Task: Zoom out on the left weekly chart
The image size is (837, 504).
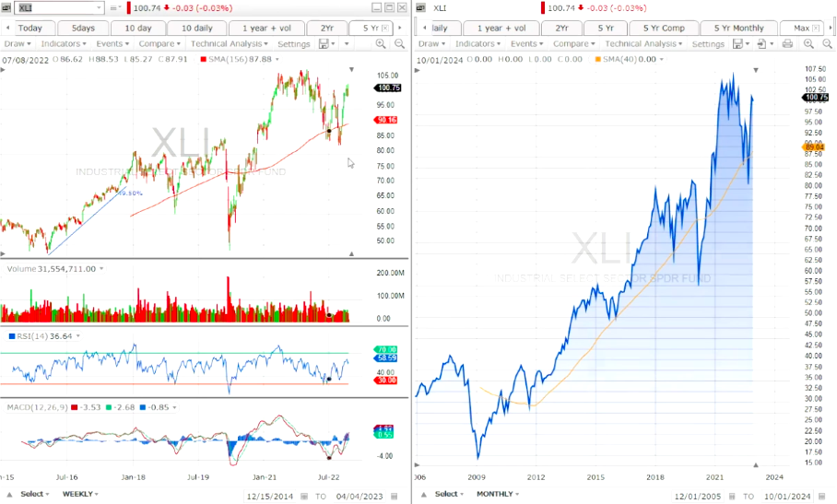Action: (399, 43)
